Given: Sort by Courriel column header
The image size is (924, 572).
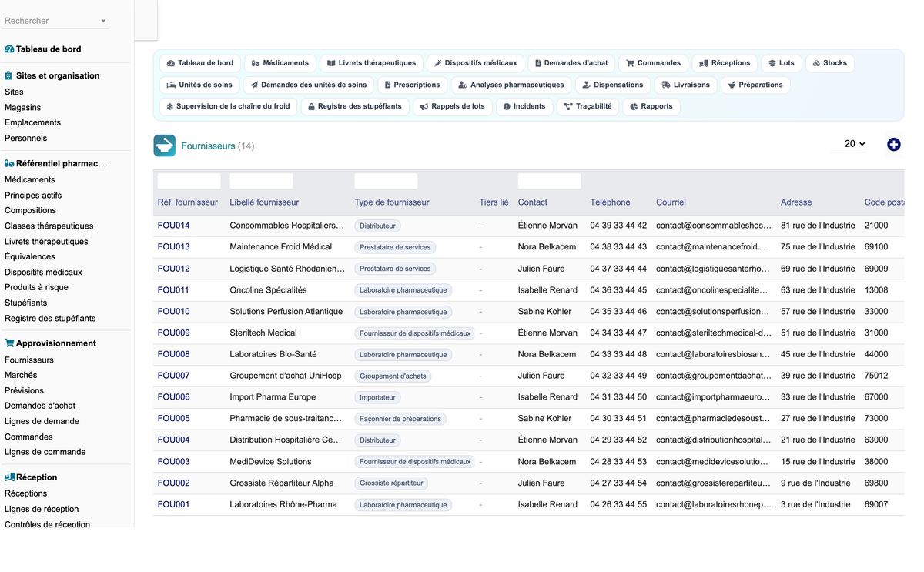Looking at the screenshot, I should pyautogui.click(x=671, y=202).
